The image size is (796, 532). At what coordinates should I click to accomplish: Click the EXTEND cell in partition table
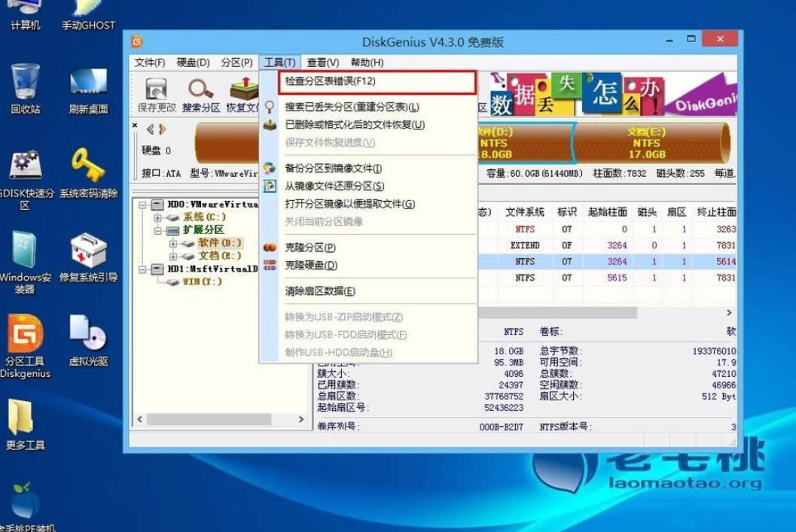point(524,245)
